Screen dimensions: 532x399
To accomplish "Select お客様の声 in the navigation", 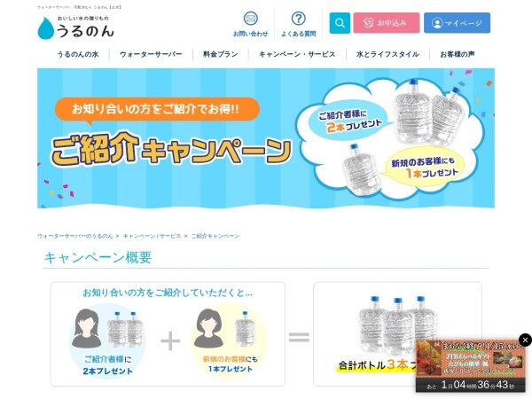I will coord(458,54).
